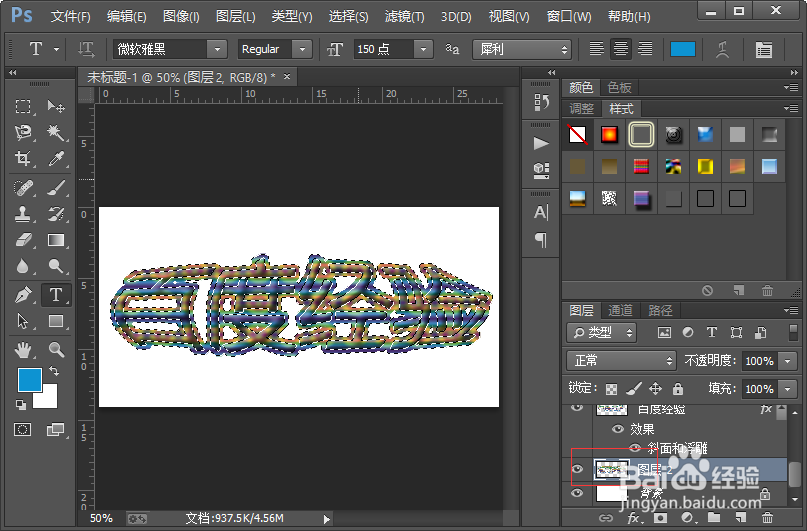This screenshot has height=531, width=807.
Task: Select the Rectangle shape tool
Action: 56,321
